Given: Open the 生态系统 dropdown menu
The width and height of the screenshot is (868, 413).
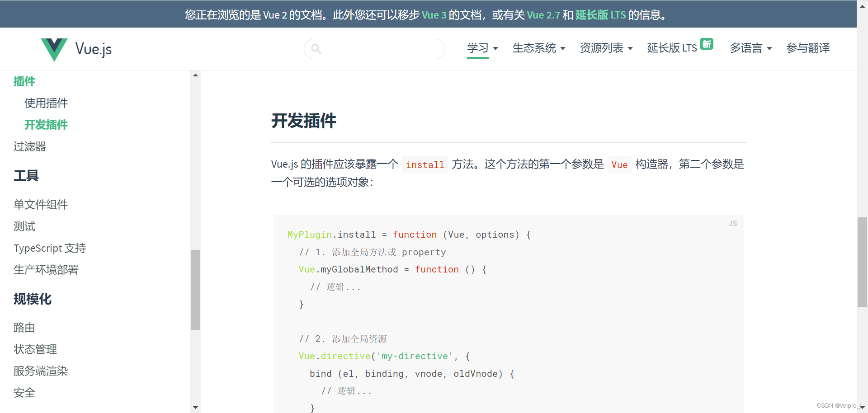Looking at the screenshot, I should 539,48.
